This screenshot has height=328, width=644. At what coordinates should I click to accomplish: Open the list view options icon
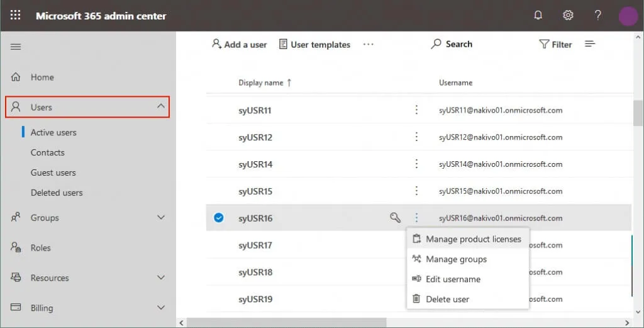pyautogui.click(x=590, y=44)
